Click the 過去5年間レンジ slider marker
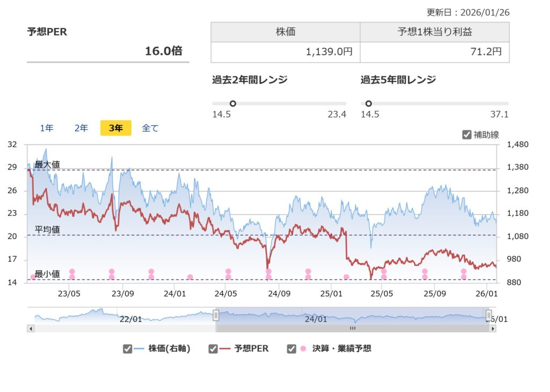Viewport: 550px width, 392px height. pyautogui.click(x=368, y=103)
